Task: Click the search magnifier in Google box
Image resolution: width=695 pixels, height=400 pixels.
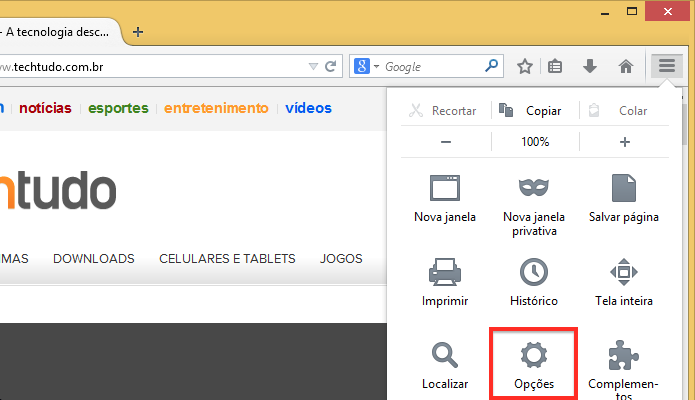Action: click(x=491, y=66)
